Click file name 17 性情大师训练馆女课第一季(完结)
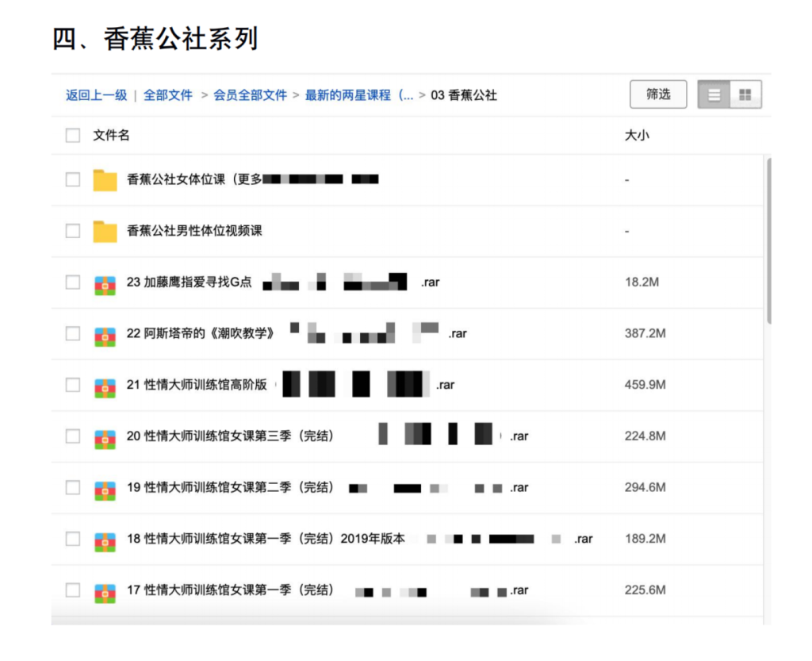The width and height of the screenshot is (812, 661). point(327,590)
